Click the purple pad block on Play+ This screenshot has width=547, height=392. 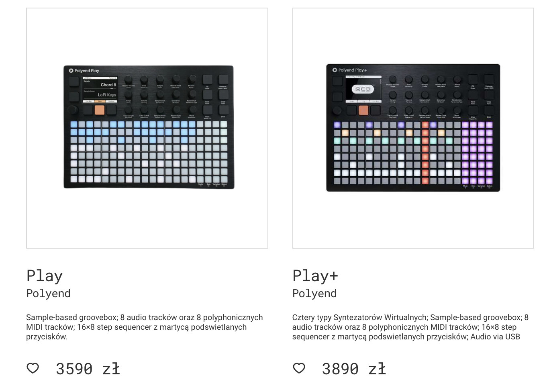[x=477, y=153]
